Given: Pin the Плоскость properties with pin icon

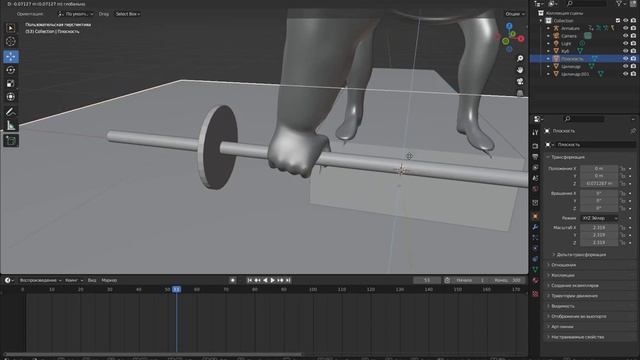Looking at the screenshot, I should click(633, 131).
